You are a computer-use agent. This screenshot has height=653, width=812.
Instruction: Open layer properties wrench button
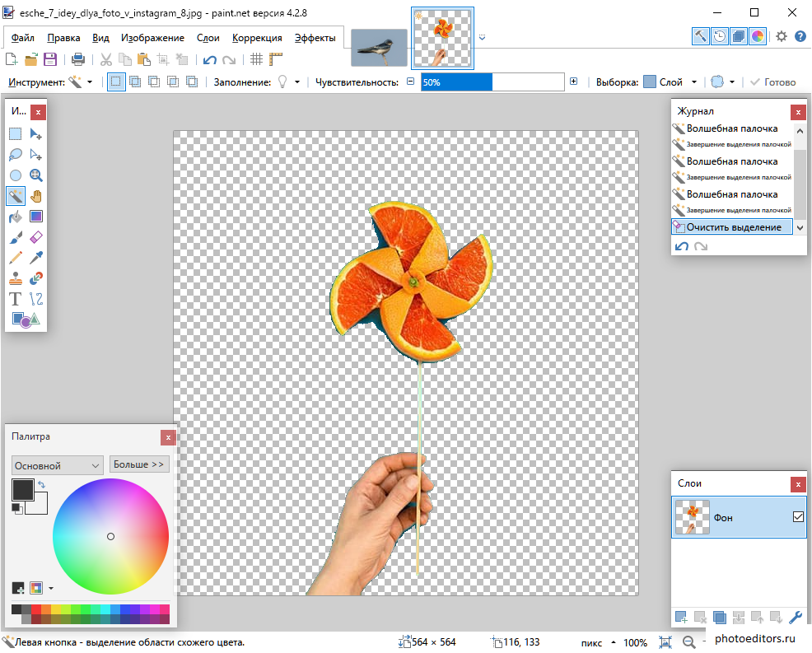[x=796, y=617]
